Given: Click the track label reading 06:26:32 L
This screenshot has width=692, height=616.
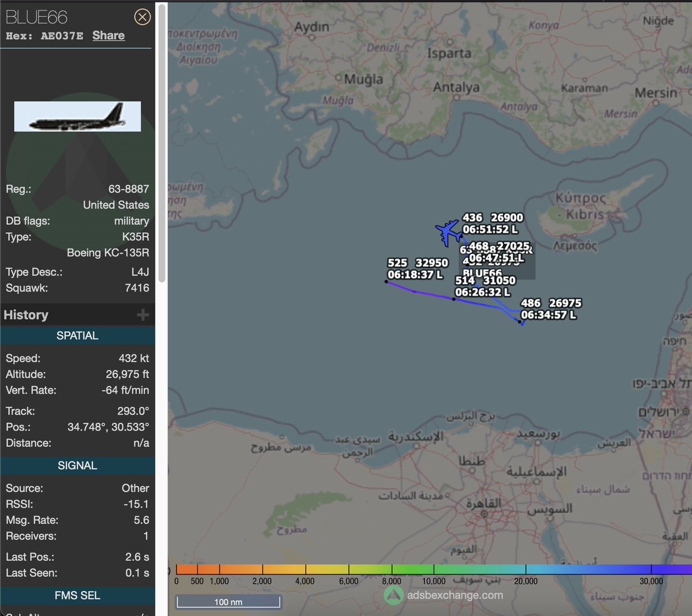Looking at the screenshot, I should (x=483, y=292).
